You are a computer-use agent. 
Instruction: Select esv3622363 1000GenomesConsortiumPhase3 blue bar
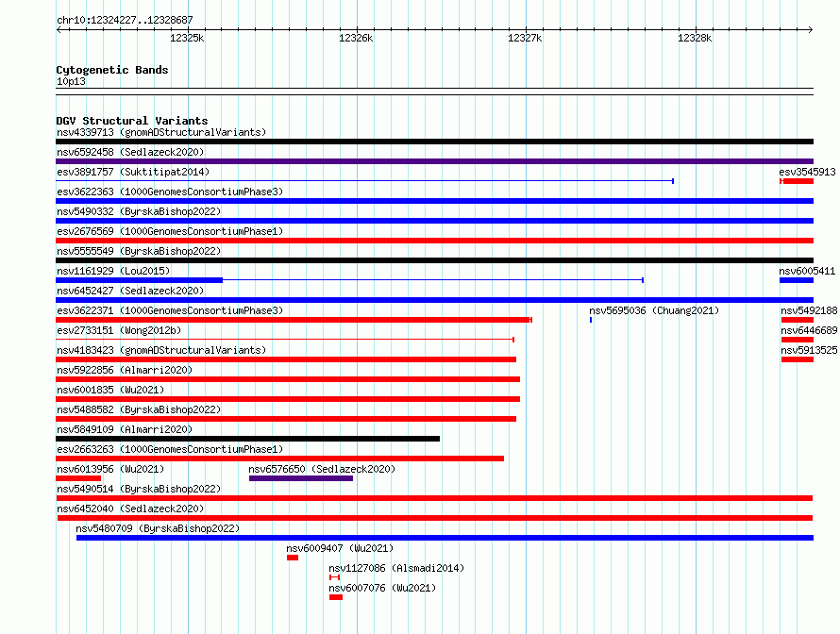(x=434, y=201)
